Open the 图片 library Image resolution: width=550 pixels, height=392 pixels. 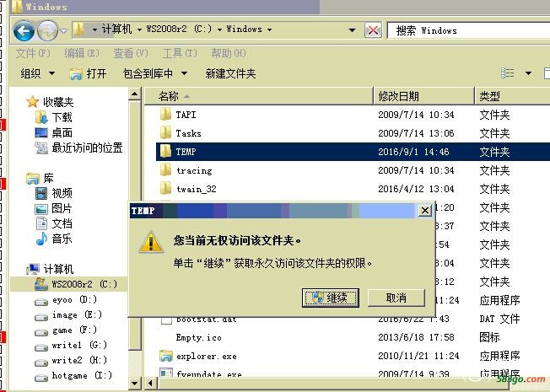[54, 208]
